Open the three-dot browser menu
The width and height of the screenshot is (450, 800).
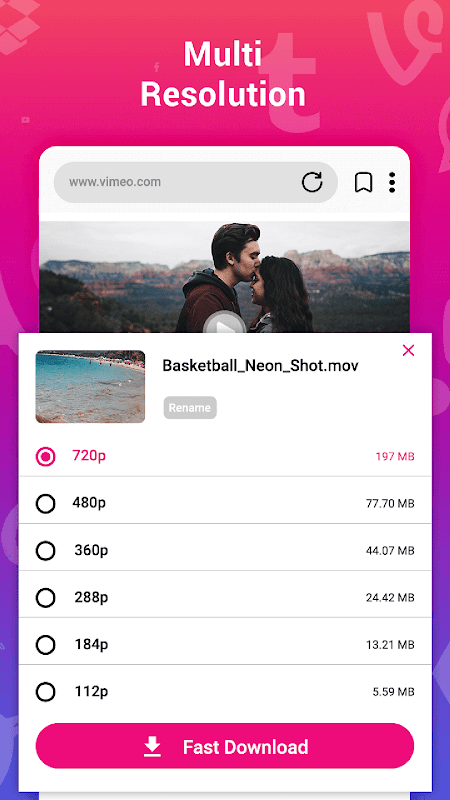pos(392,182)
